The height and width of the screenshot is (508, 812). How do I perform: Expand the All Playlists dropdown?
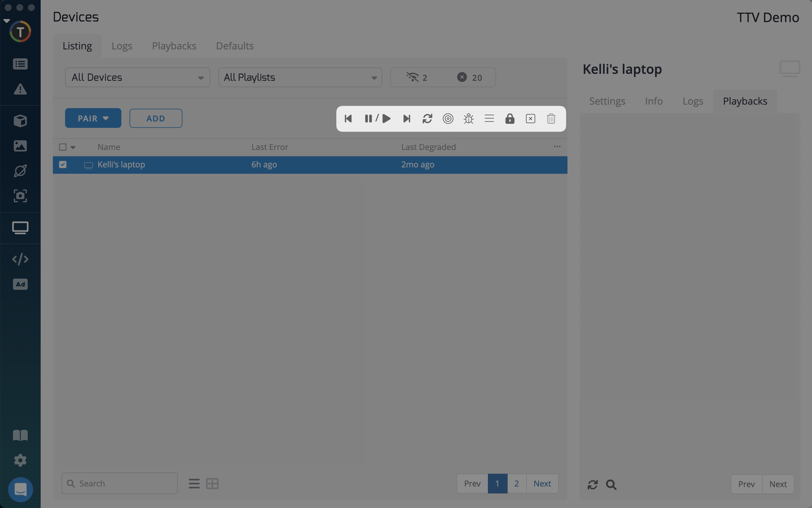pyautogui.click(x=300, y=77)
